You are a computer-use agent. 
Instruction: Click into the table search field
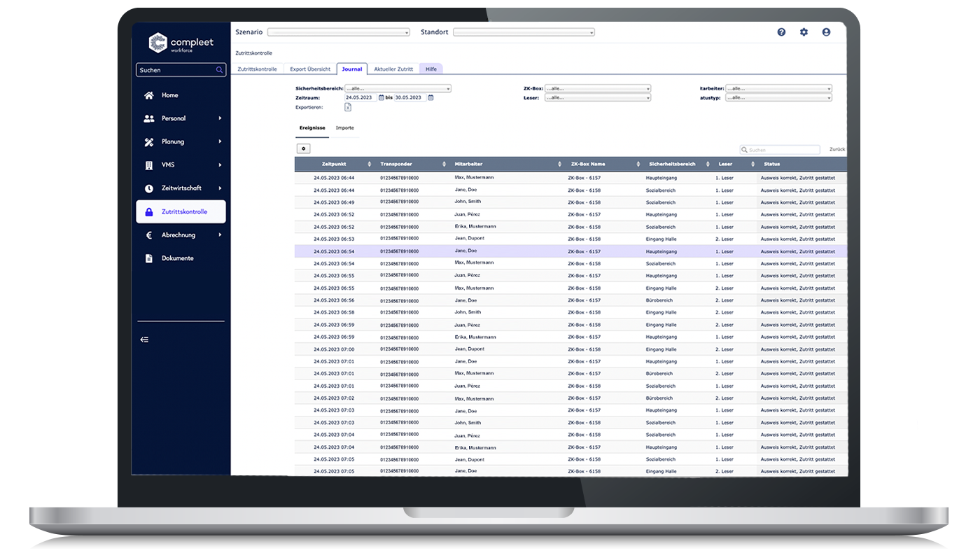pos(780,149)
